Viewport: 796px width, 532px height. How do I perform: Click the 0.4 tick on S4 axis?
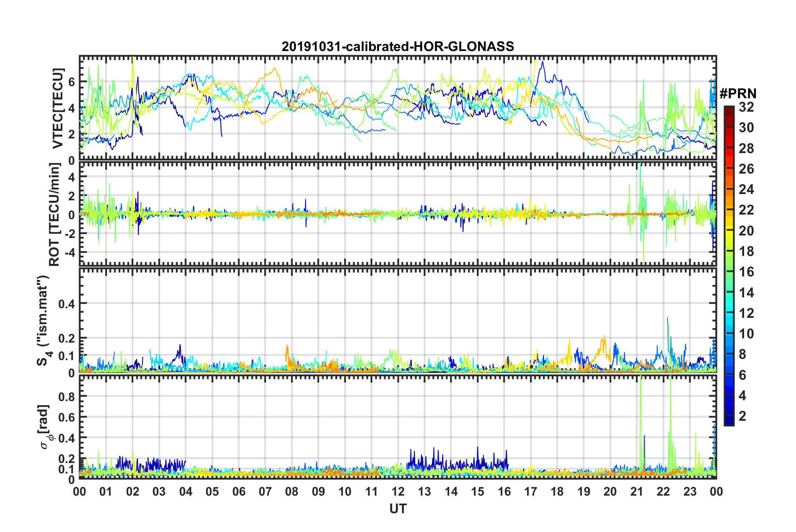tap(67, 304)
